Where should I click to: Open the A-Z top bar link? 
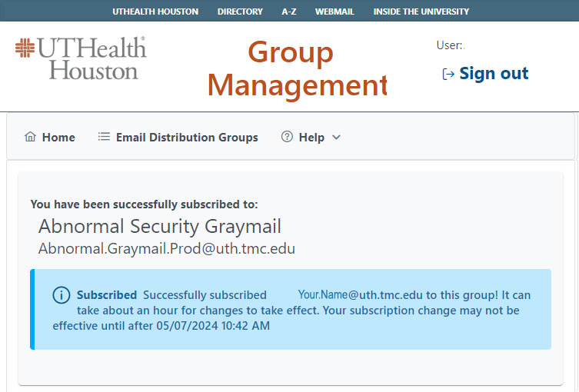(289, 12)
